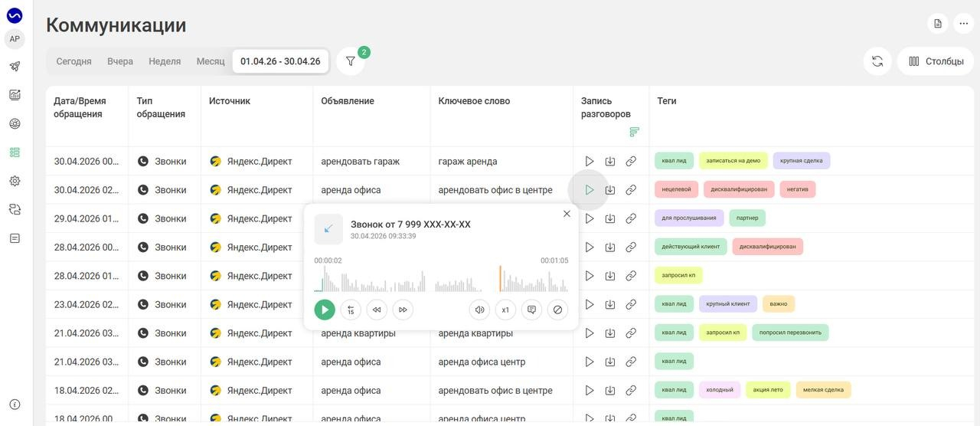The image size is (980, 426).
Task: Rewind the call recording 15 seconds
Action: (351, 310)
